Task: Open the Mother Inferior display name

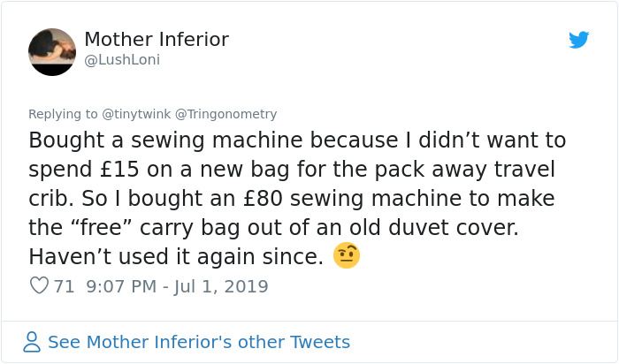Action: point(157,40)
